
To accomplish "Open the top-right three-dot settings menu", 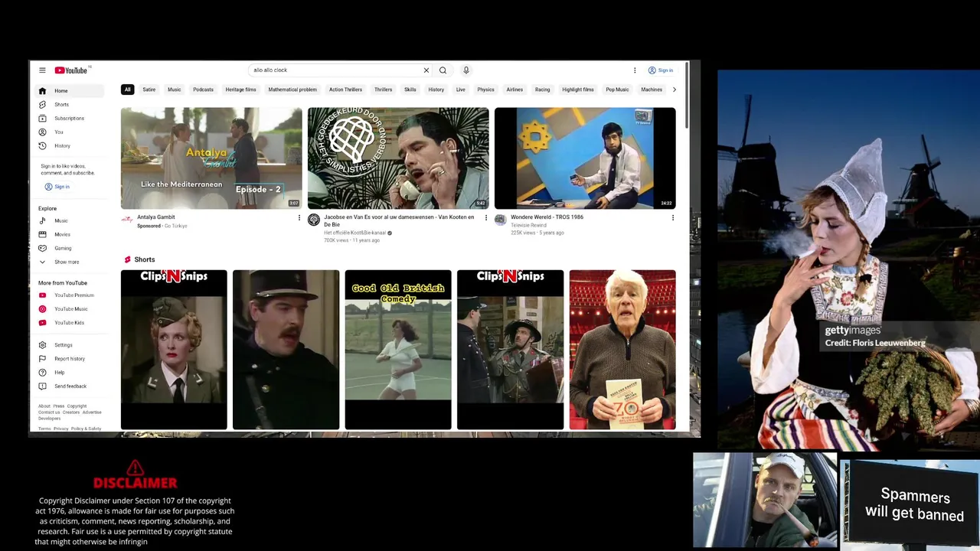I will [x=635, y=70].
